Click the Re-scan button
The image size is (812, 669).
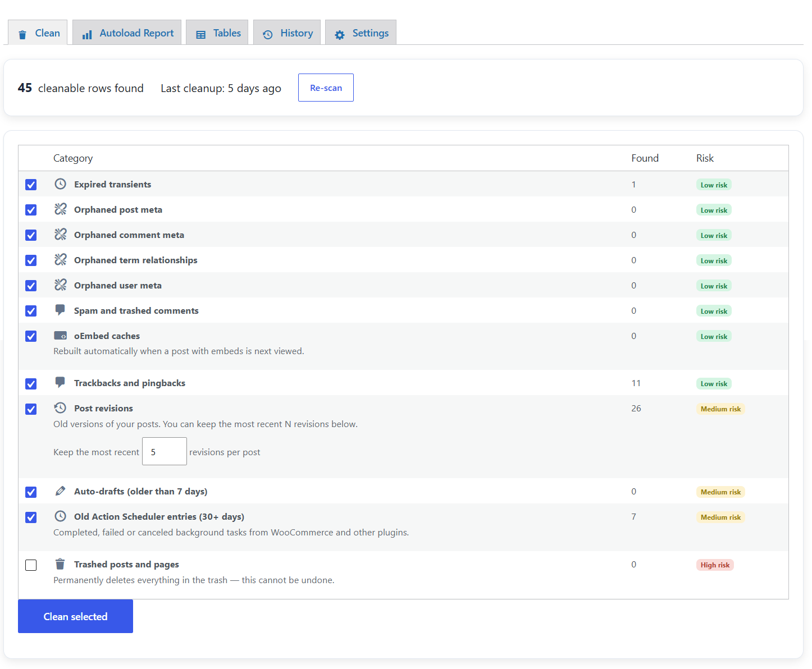point(326,88)
